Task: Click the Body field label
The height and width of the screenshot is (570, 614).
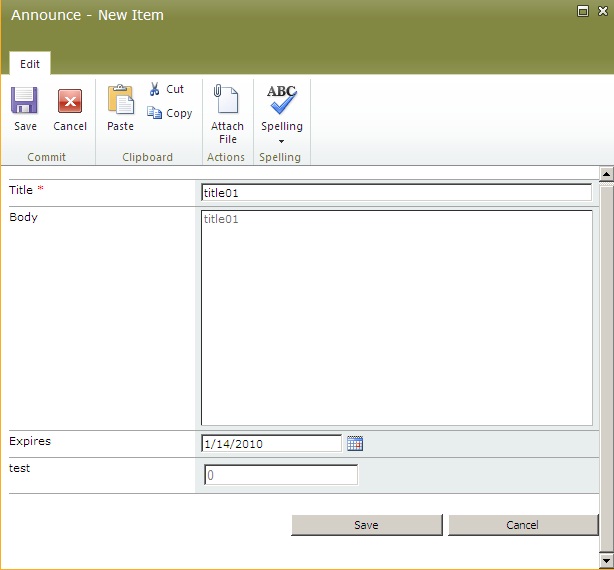Action: point(23,217)
